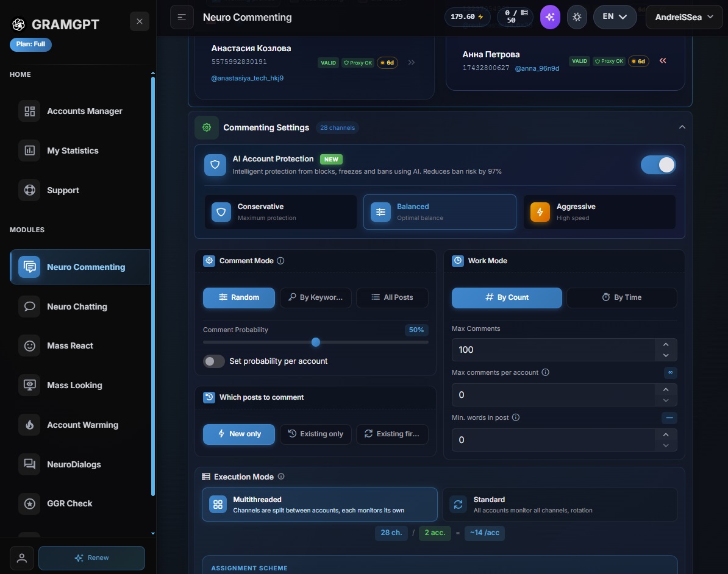Click the GGR Check star icon

(30, 503)
